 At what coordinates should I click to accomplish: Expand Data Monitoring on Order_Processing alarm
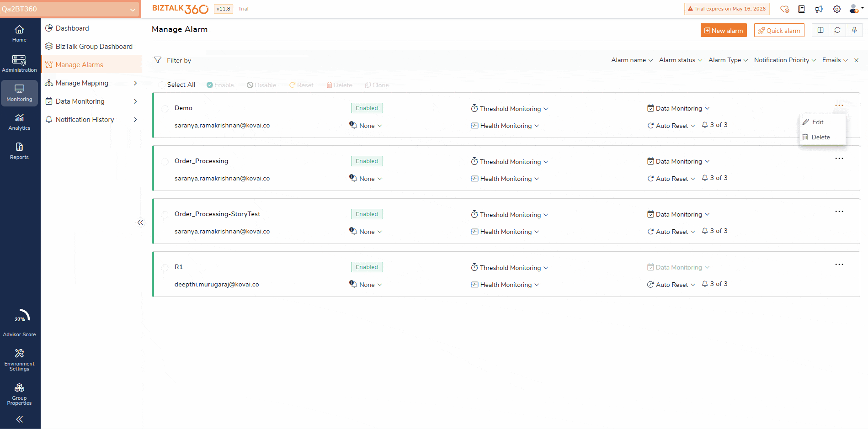tap(678, 161)
